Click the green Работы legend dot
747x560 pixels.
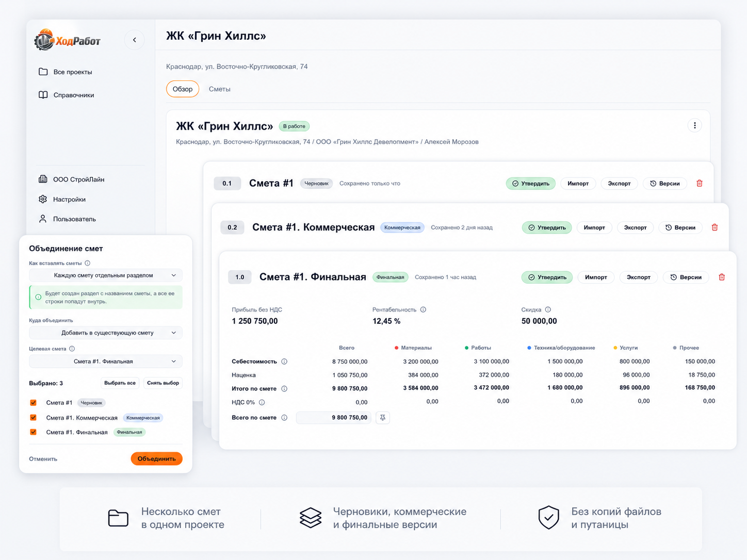tap(466, 348)
